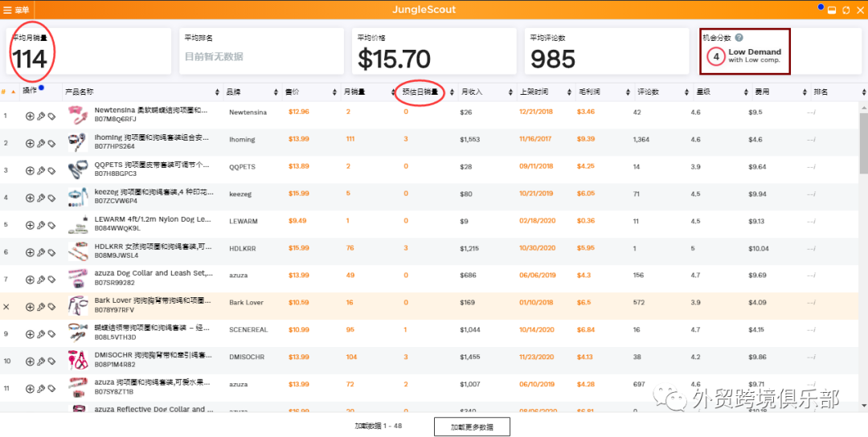
Task: Open Ihoming product title link
Action: pyautogui.click(x=152, y=137)
